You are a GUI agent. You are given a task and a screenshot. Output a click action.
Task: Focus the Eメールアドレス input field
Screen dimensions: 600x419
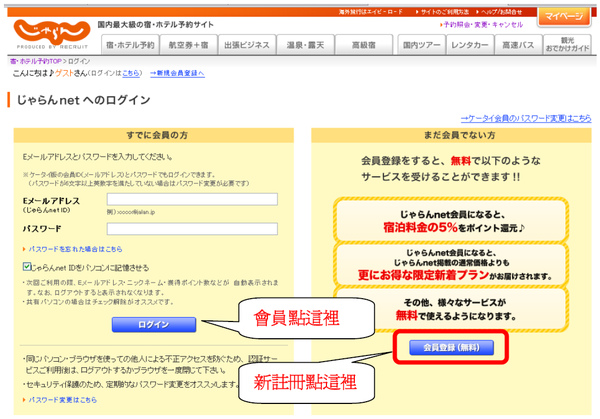click(192, 199)
